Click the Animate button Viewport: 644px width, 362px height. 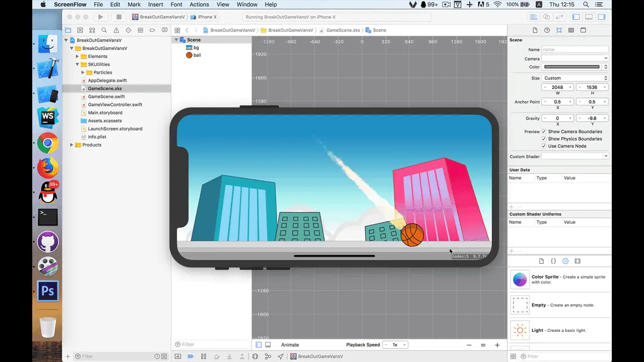pos(290,345)
